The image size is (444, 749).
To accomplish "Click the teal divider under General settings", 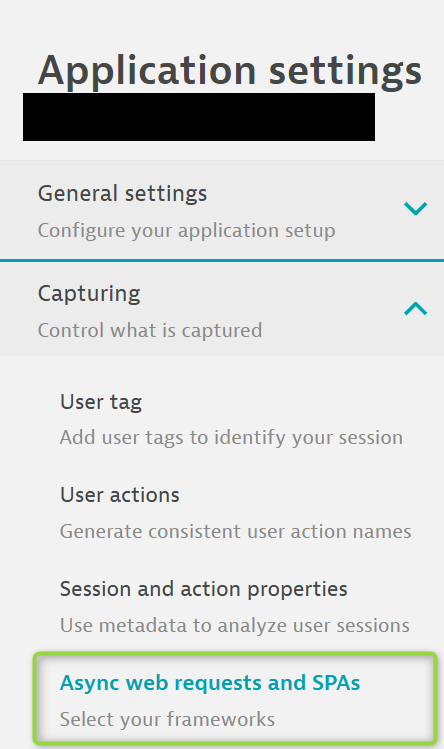I will (222, 260).
